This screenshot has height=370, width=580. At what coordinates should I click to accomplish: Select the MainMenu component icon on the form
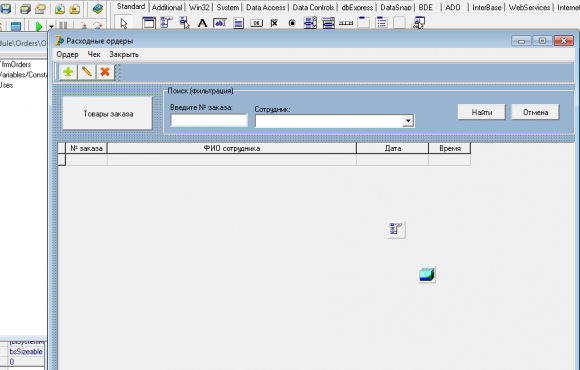[x=396, y=229]
